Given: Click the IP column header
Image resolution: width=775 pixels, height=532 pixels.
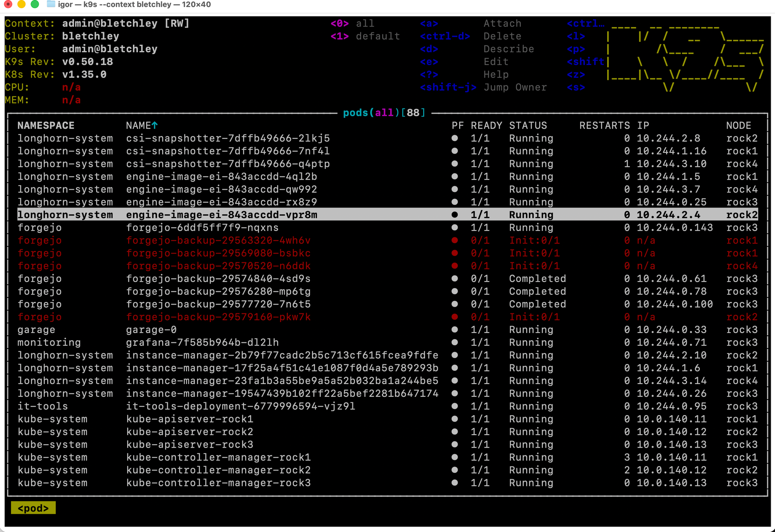Looking at the screenshot, I should point(643,125).
